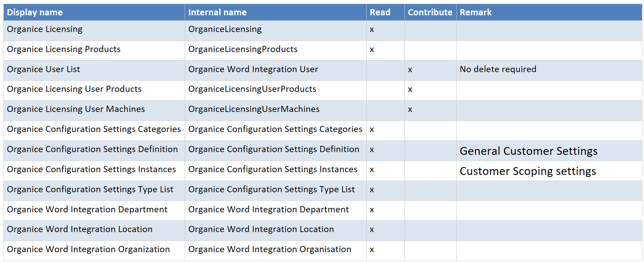Click Read 'x' for Configuration Settings Categories row
The image size is (644, 262).
(372, 130)
